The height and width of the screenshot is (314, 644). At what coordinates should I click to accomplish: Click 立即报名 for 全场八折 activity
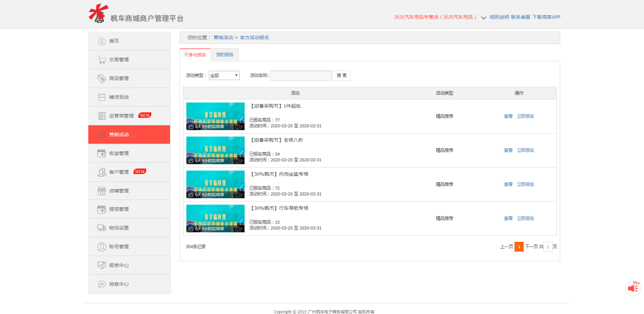(525, 150)
